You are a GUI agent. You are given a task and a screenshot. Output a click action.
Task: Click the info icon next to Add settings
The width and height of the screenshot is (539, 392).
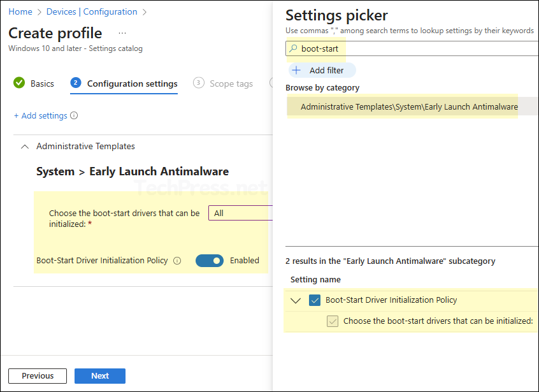coord(74,116)
